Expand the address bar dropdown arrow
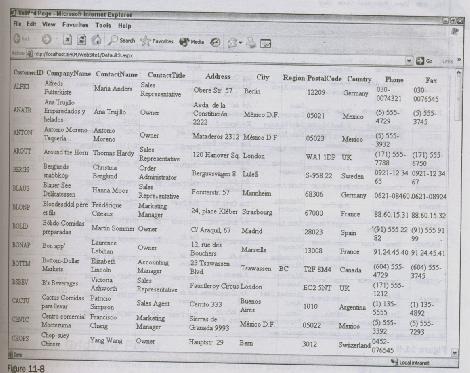This screenshot has height=373, width=470. [409, 61]
